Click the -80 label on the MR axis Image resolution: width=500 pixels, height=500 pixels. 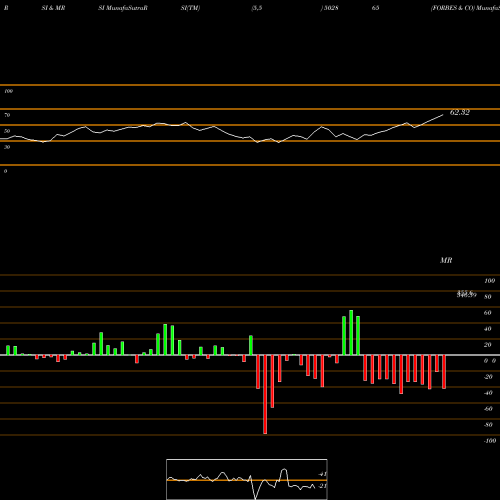point(488,425)
